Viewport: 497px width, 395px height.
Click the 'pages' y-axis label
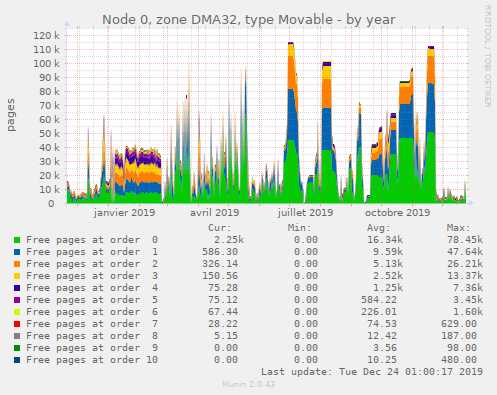[11, 115]
